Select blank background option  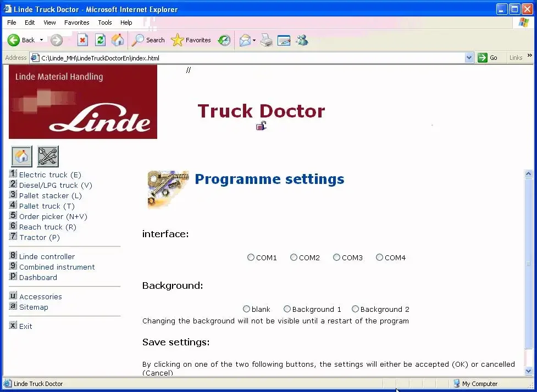(246, 309)
